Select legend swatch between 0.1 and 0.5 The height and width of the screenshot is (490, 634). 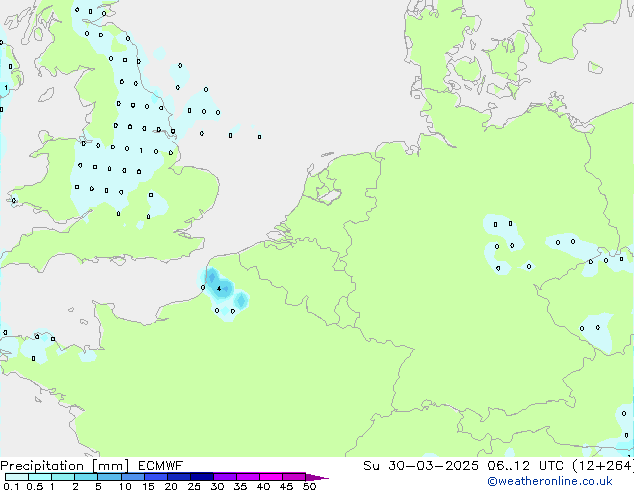(16, 478)
